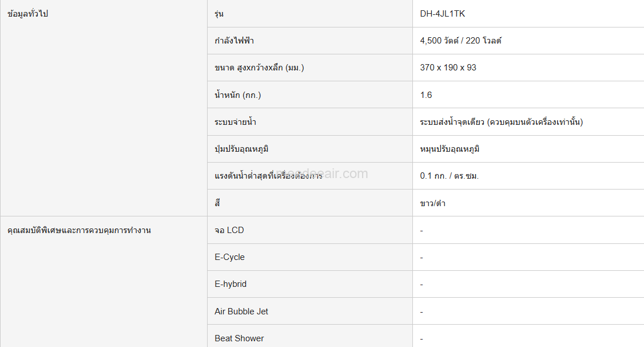Click the จอ LCD feature row
Image resolution: width=644 pixels, height=347 pixels.
pos(229,230)
